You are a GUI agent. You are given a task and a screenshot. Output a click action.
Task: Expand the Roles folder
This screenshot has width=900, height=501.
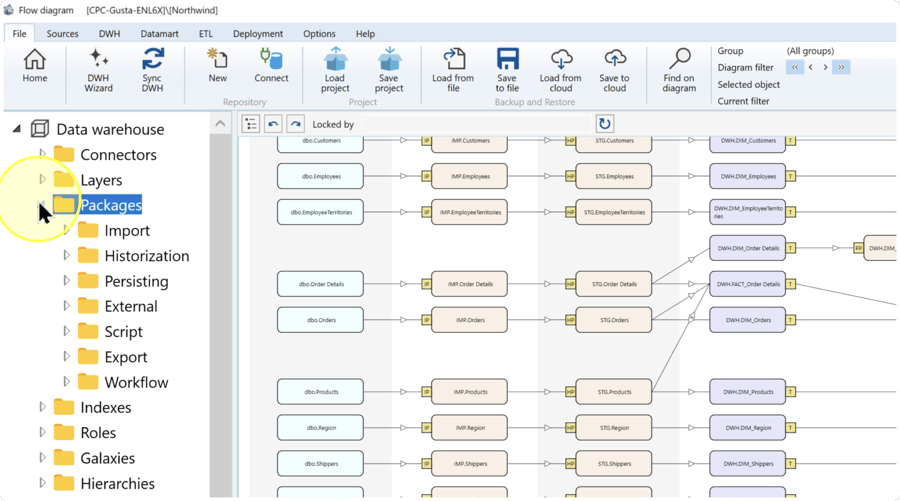coord(42,432)
